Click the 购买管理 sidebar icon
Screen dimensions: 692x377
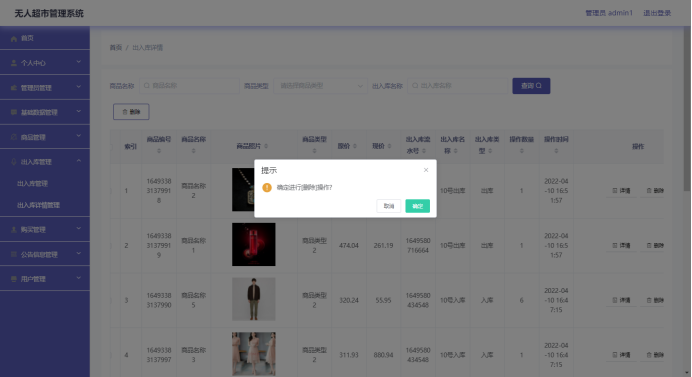click(14, 230)
